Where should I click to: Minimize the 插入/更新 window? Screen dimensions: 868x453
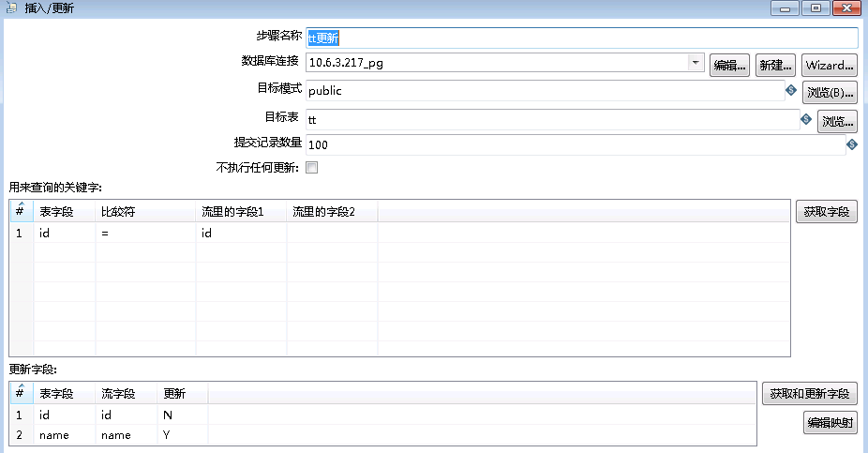[785, 8]
